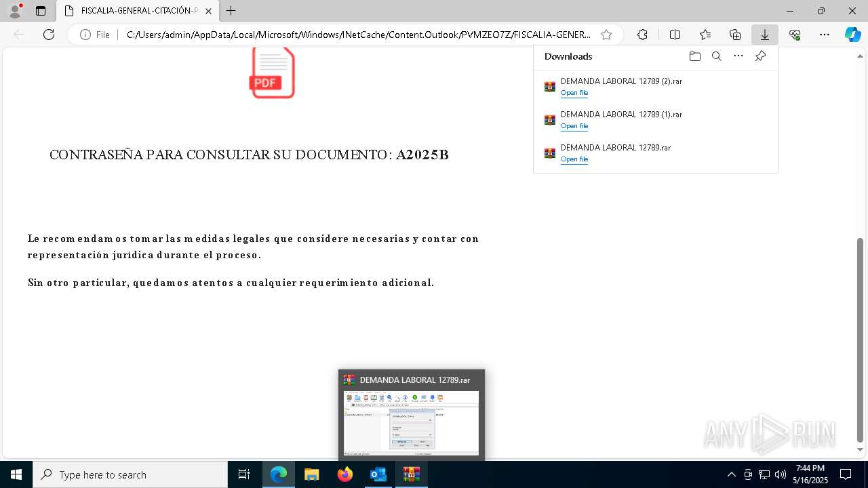Refresh the current page
This screenshot has width=868, height=488.
click(49, 35)
